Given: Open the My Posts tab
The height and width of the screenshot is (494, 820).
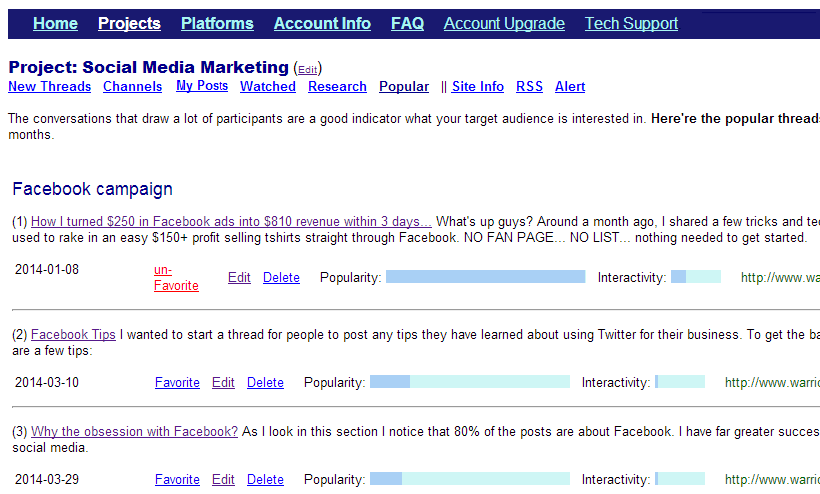Looking at the screenshot, I should pos(202,86).
